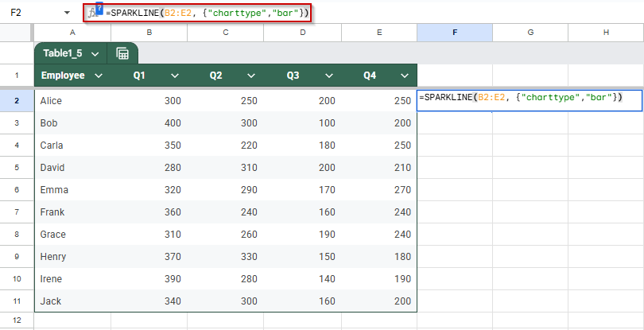The image size is (644, 330).
Task: Click the table view calculator icon
Action: click(122, 54)
